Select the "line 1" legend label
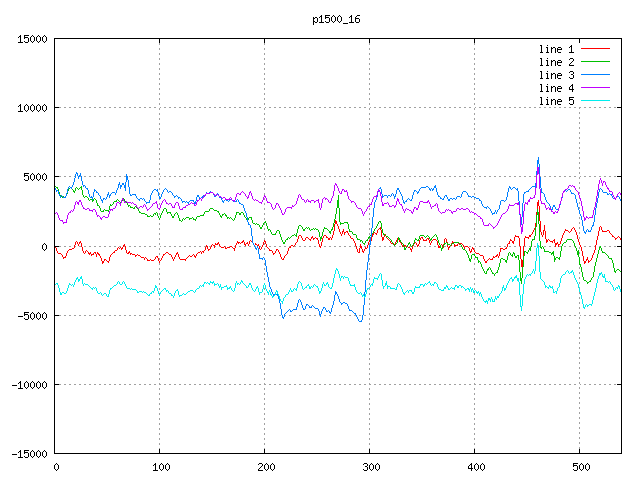640x480 pixels. [x=556, y=49]
